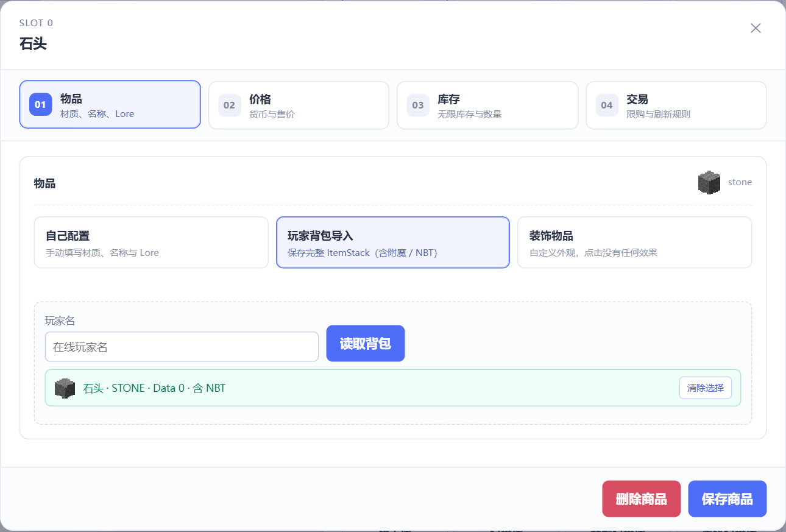The width and height of the screenshot is (786, 532).
Task: Focus the 在线玩家名 input field
Action: tap(182, 347)
